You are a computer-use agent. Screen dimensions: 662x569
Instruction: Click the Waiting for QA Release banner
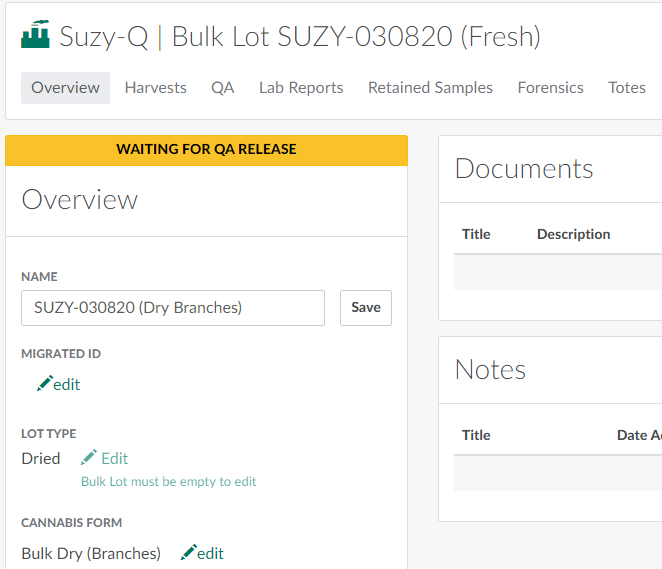coord(206,150)
